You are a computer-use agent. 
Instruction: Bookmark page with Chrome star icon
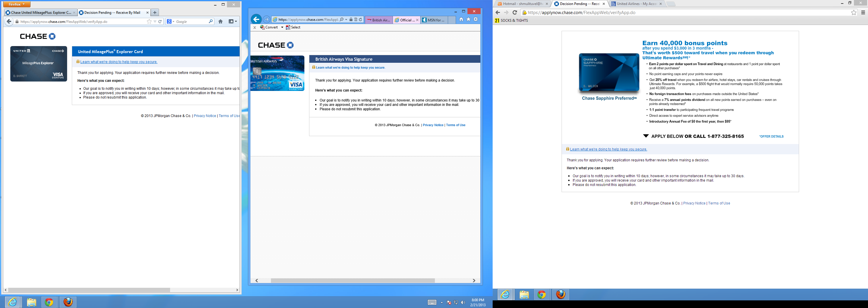click(x=854, y=13)
